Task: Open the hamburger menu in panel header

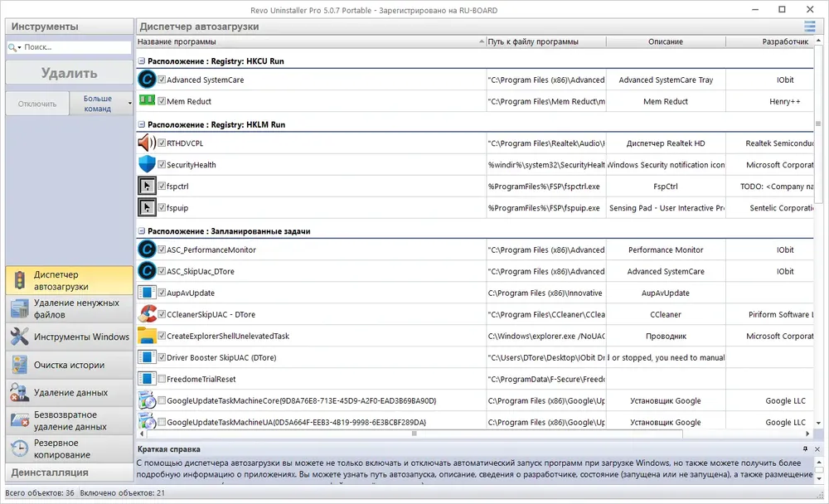Action: tap(809, 26)
